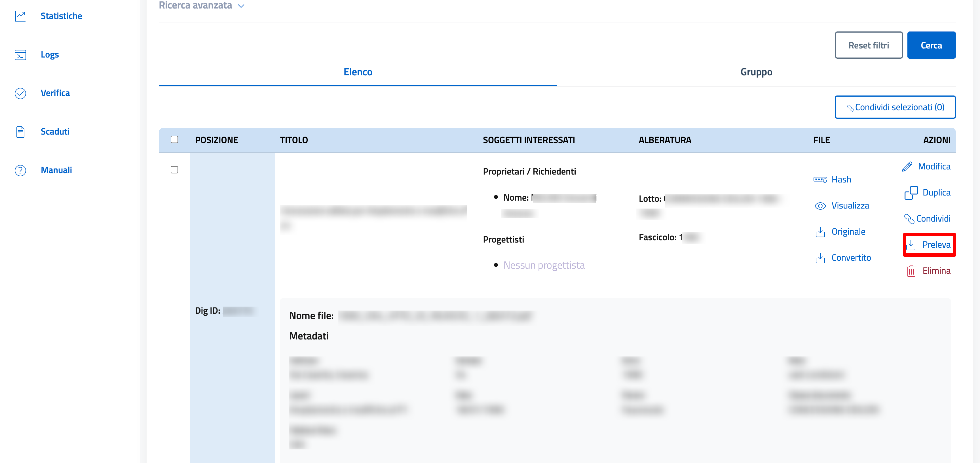Switch to the Gruppo tab
The width and height of the screenshot is (980, 463).
point(756,72)
